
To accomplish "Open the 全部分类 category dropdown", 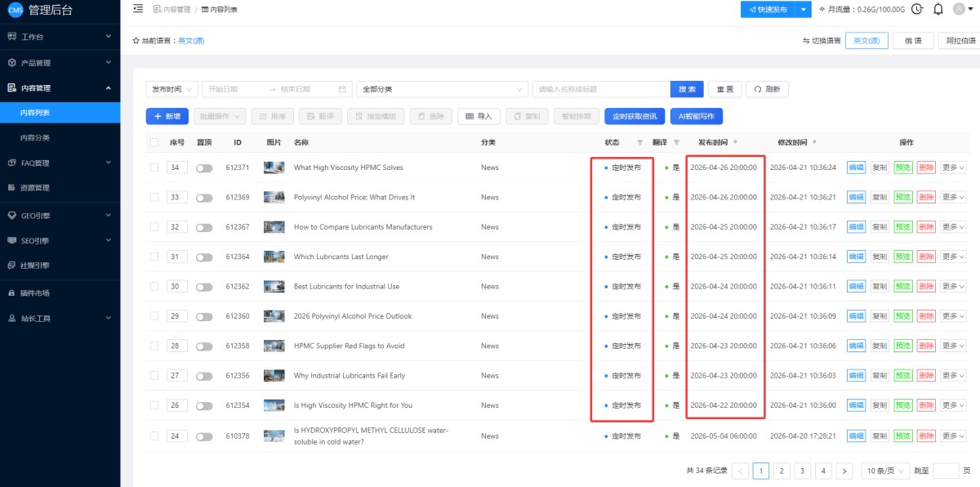I will (442, 89).
